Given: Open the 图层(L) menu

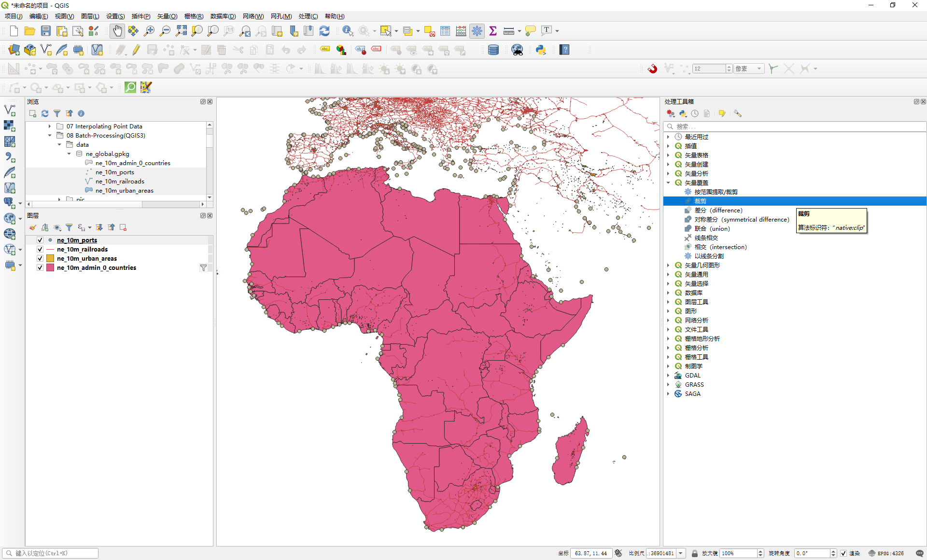Looking at the screenshot, I should [x=90, y=16].
